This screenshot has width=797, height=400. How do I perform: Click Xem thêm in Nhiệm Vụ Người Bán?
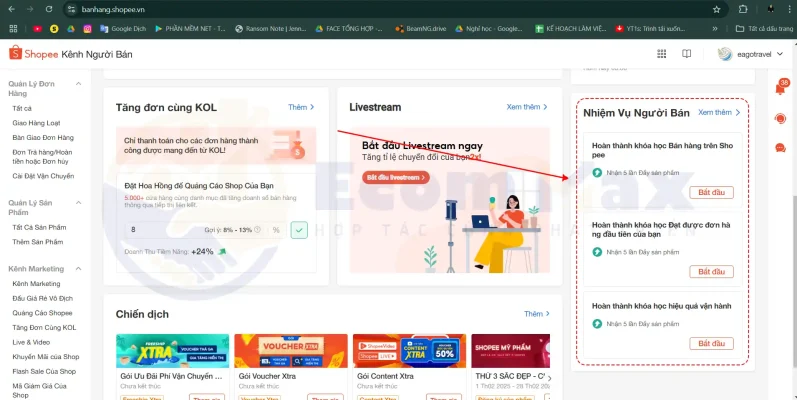point(719,112)
